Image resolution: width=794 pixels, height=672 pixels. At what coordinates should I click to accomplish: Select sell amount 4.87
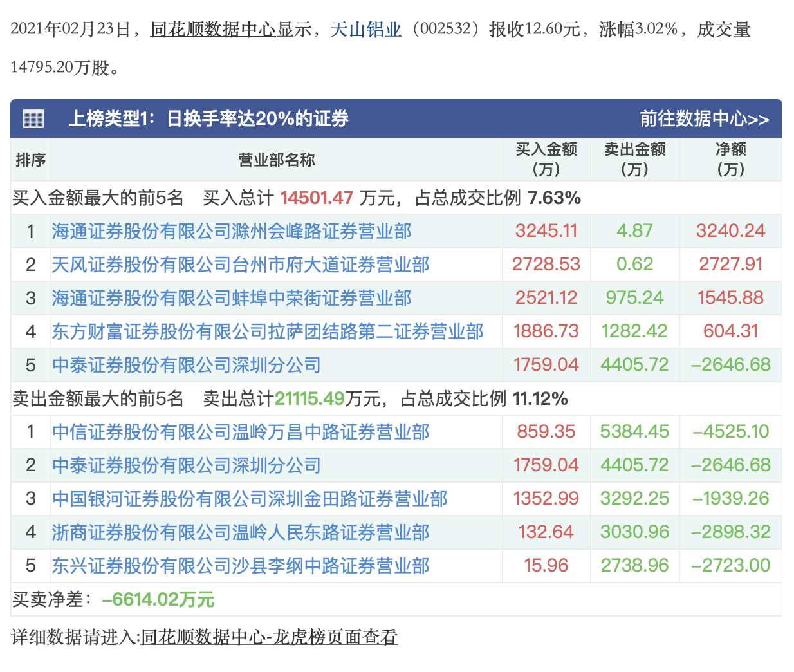click(x=634, y=231)
